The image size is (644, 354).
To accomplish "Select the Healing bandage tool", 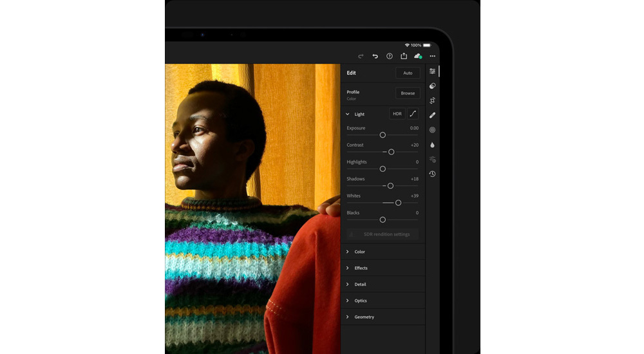I will point(433,115).
